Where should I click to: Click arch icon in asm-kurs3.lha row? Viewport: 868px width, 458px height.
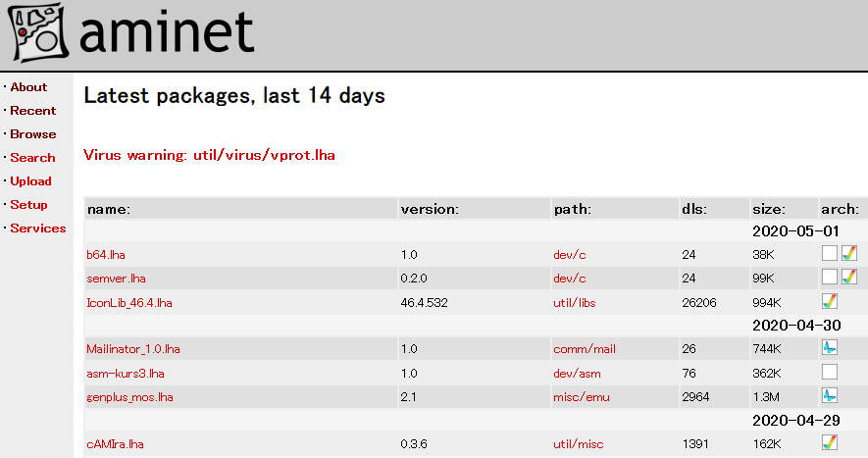pos(829,372)
